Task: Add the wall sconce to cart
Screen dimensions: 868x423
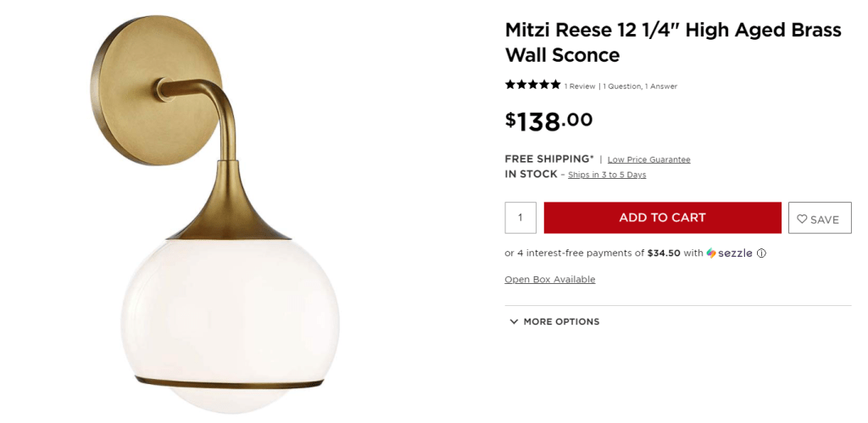Action: pos(662,218)
